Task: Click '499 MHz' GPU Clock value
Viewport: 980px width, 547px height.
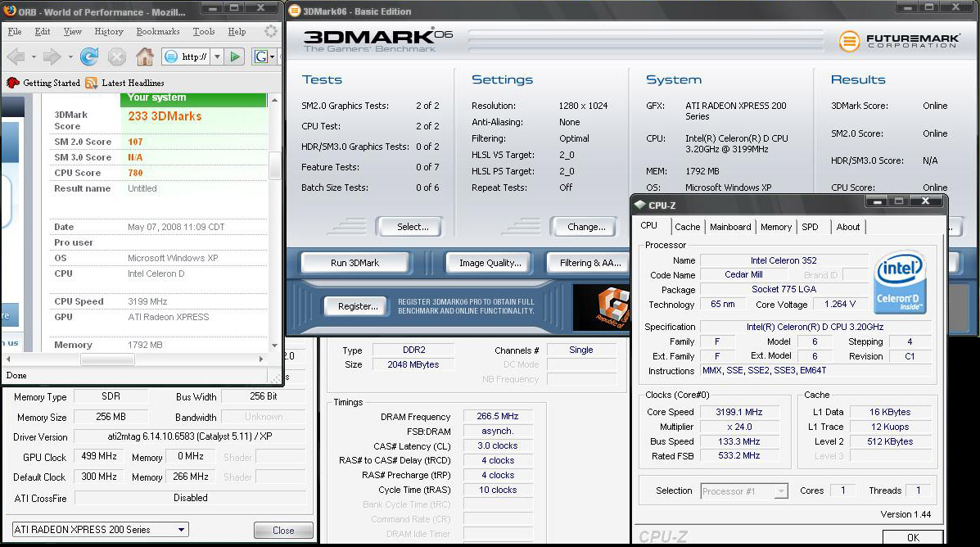Action: (99, 456)
